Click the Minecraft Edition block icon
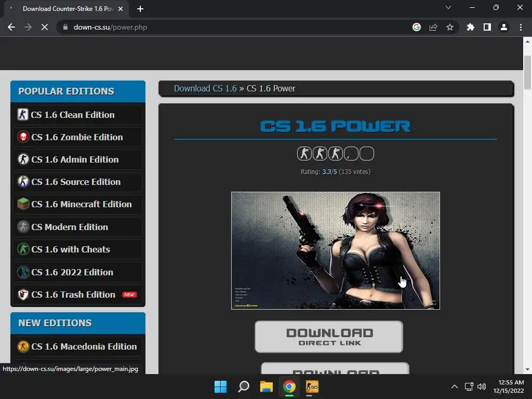Screen dimensions: 532x399 [x=23, y=204]
